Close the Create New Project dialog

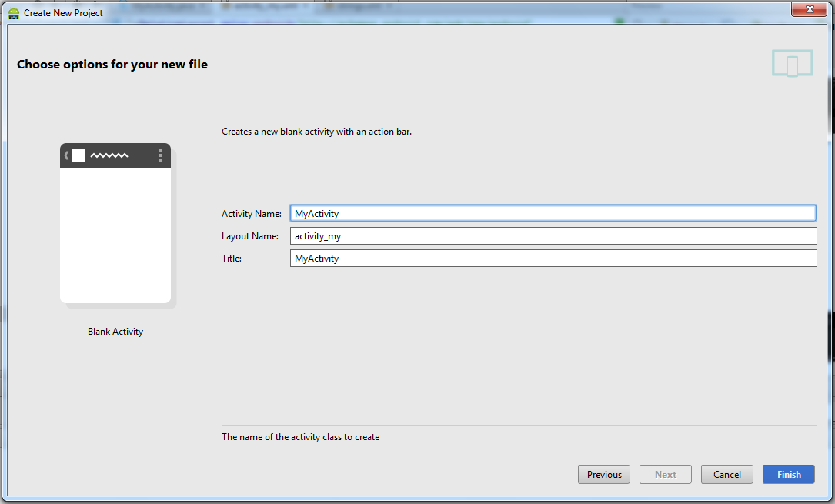809,9
